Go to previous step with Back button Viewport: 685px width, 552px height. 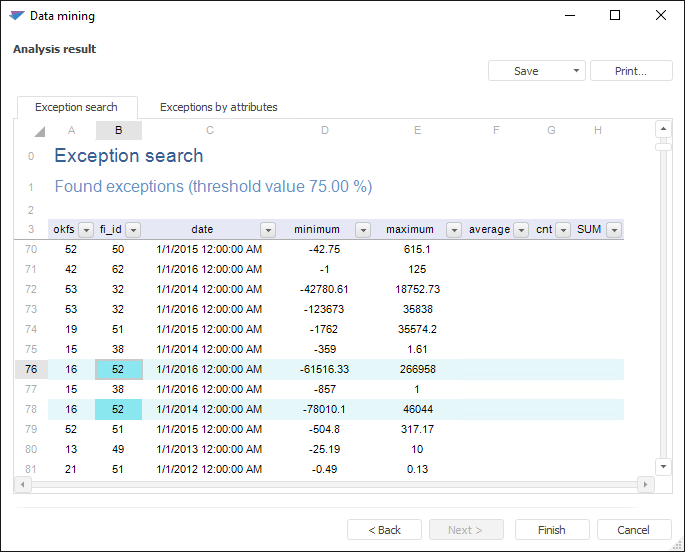point(384,530)
